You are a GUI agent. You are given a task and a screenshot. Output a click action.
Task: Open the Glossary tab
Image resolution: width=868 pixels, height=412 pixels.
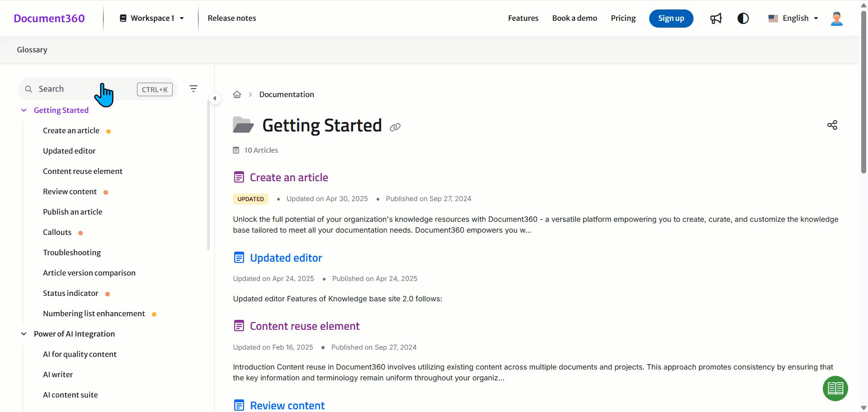32,50
